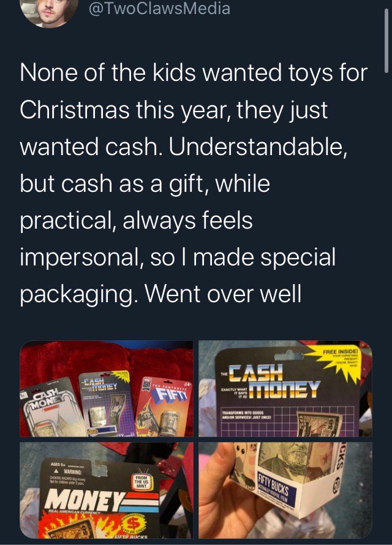Click the word 'Christmas' in the tweet

pyautogui.click(x=75, y=110)
